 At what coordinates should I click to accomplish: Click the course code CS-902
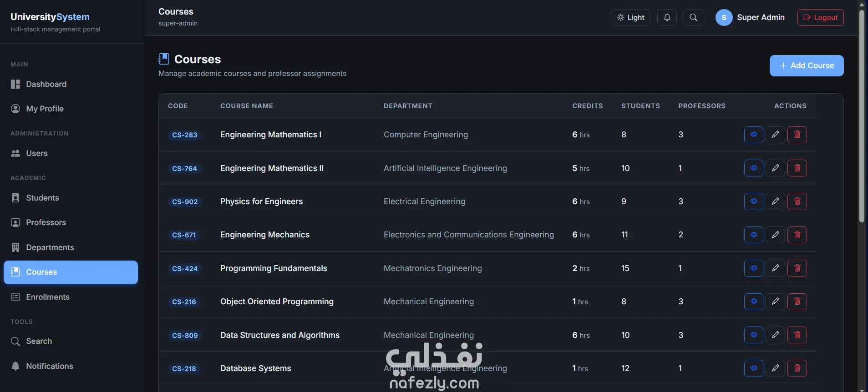[x=185, y=202]
